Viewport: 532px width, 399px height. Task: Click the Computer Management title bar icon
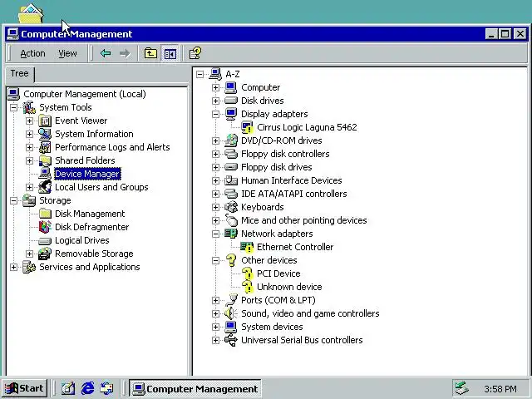[13, 34]
